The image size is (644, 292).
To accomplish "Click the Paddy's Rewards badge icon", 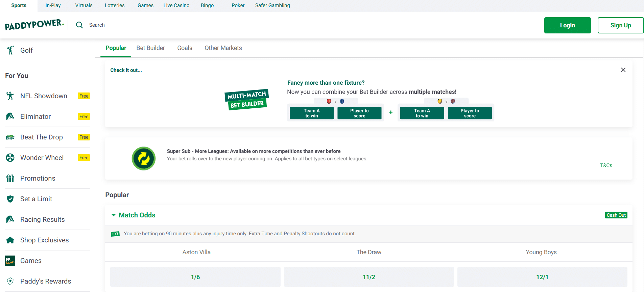I will 10,281.
